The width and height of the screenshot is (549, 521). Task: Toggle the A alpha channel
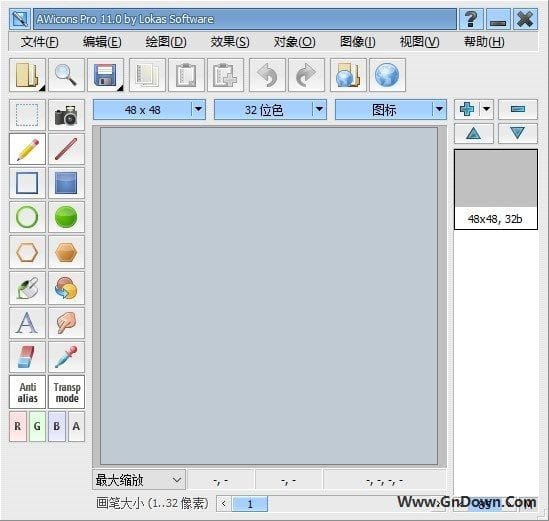(x=76, y=426)
